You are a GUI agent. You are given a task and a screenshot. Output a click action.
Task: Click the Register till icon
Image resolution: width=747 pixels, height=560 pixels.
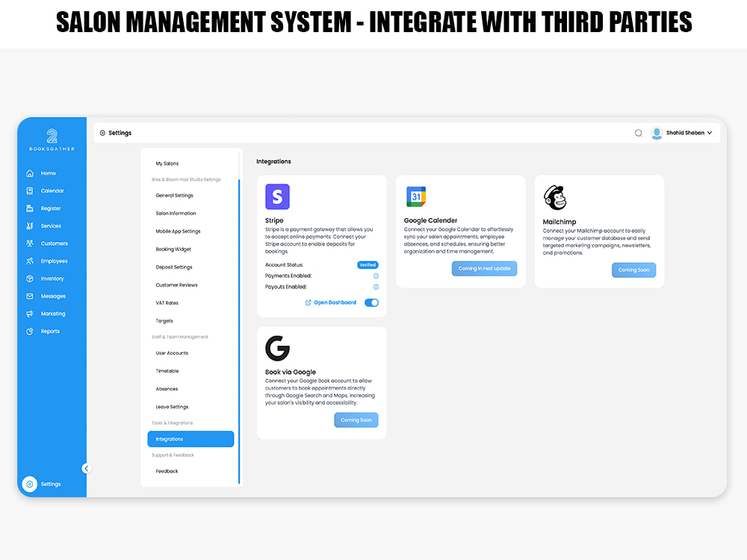click(x=30, y=208)
